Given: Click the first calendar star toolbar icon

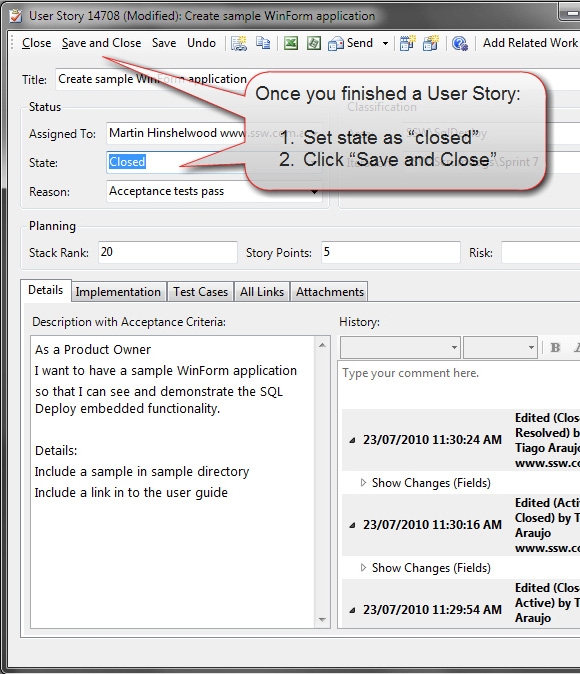Looking at the screenshot, I should tap(407, 43).
